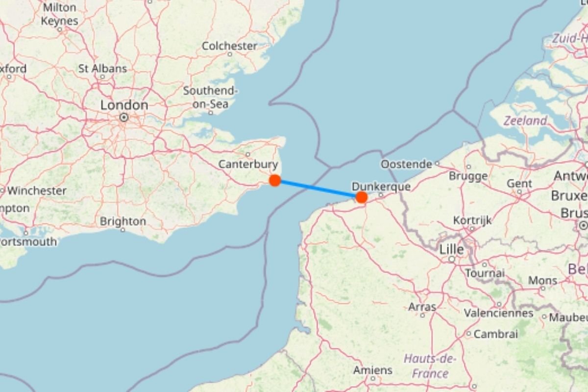Click the London city dot marker
Viewport: 588px width, 392px height.
[x=124, y=118]
